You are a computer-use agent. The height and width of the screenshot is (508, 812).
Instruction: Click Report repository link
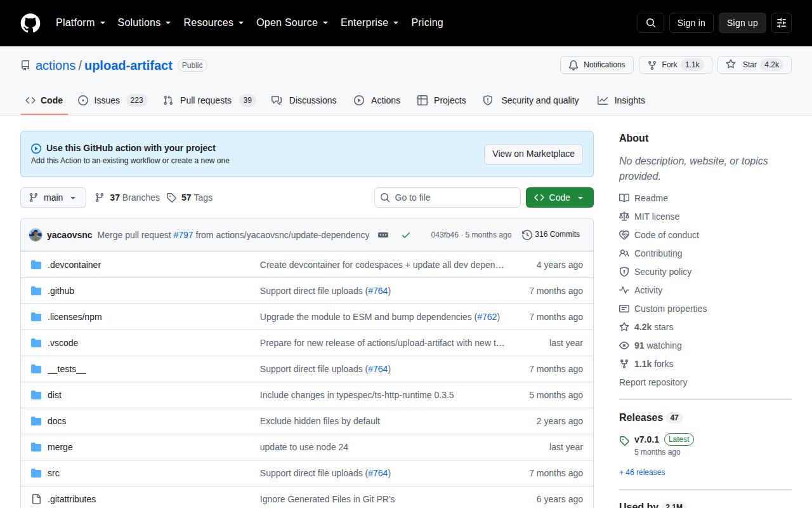click(653, 382)
